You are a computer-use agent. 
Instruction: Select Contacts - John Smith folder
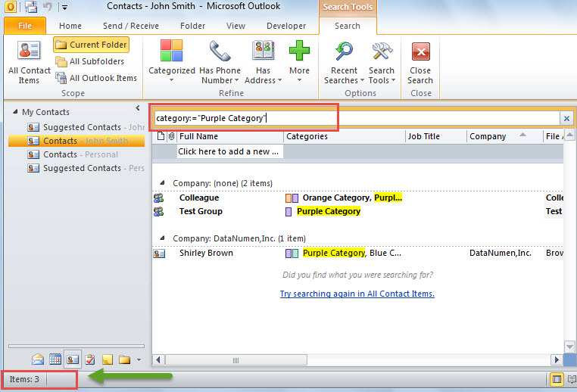(x=76, y=141)
